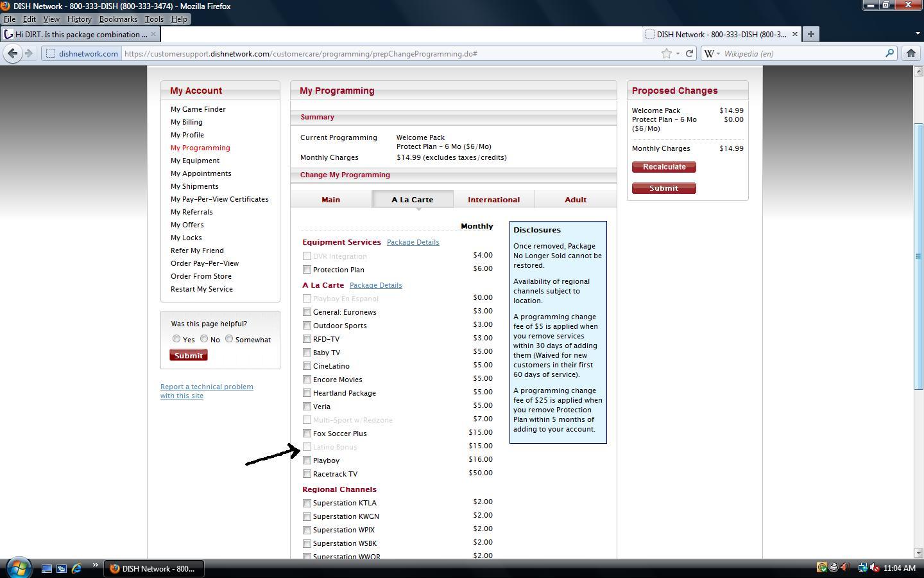This screenshot has width=924, height=578.
Task: Close the DISH Network browser tab
Action: tap(795, 34)
